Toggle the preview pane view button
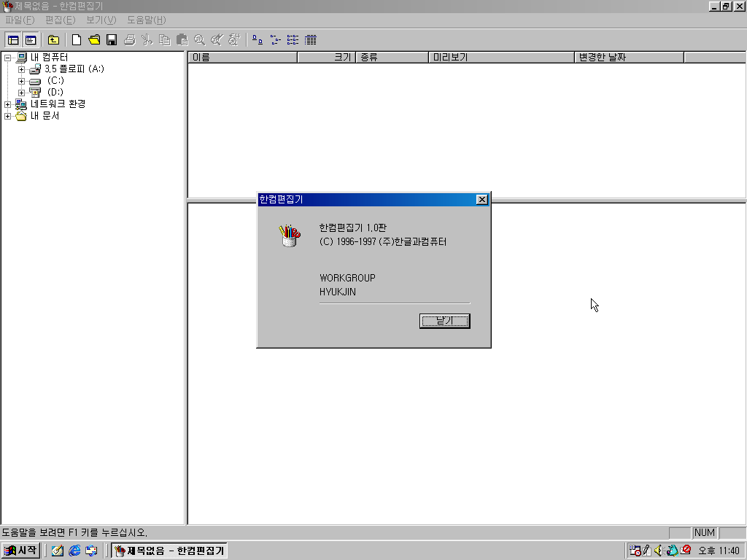 [31, 40]
